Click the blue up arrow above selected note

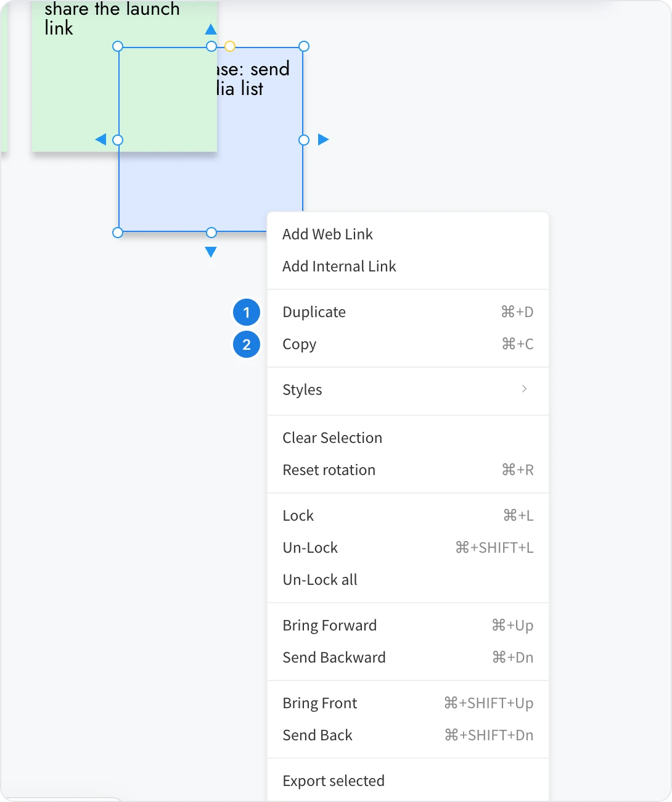pos(211,29)
